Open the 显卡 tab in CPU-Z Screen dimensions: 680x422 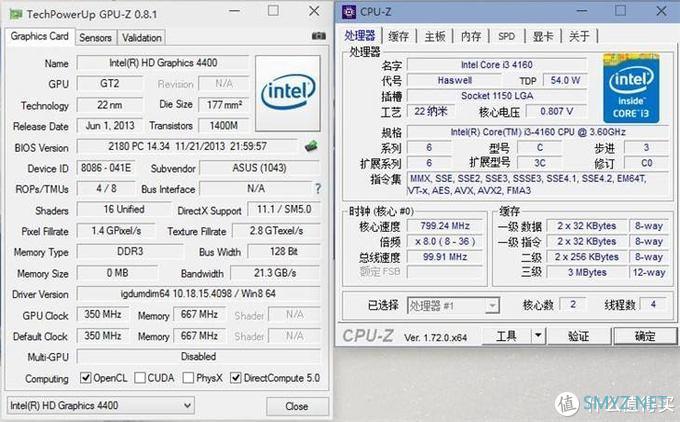[x=543, y=36]
